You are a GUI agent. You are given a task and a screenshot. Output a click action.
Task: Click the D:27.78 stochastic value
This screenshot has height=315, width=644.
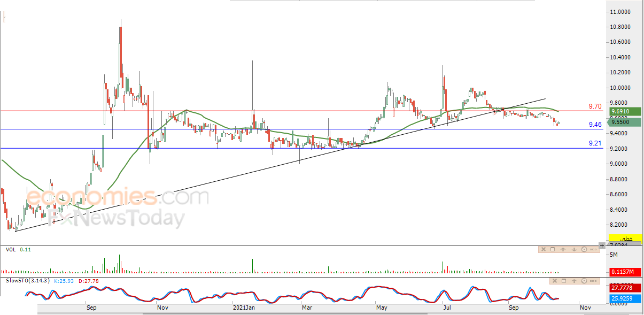(88, 280)
